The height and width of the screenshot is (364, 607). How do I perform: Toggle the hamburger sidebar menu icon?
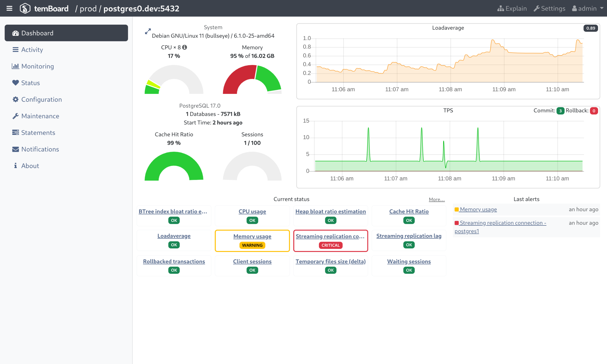(x=9, y=8)
